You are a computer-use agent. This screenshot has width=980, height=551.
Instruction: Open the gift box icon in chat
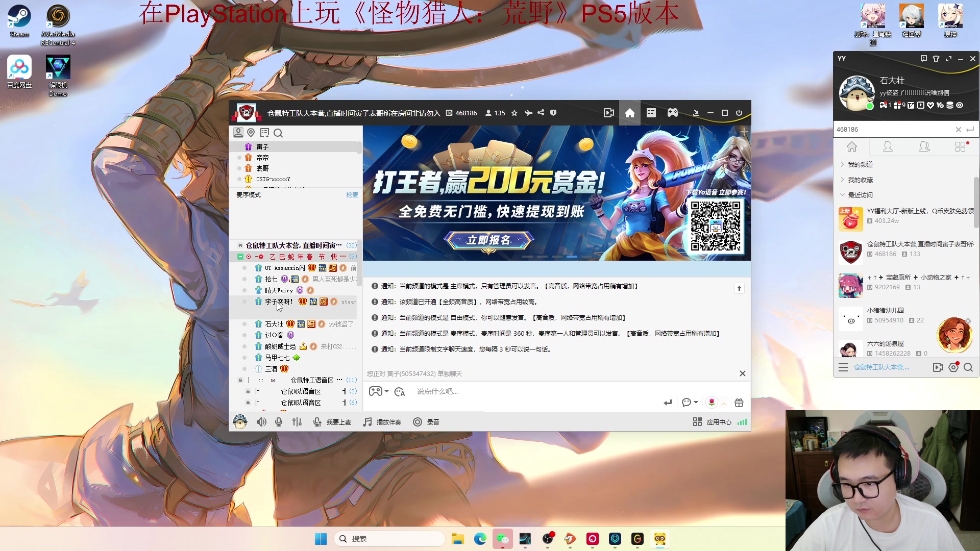click(x=739, y=403)
